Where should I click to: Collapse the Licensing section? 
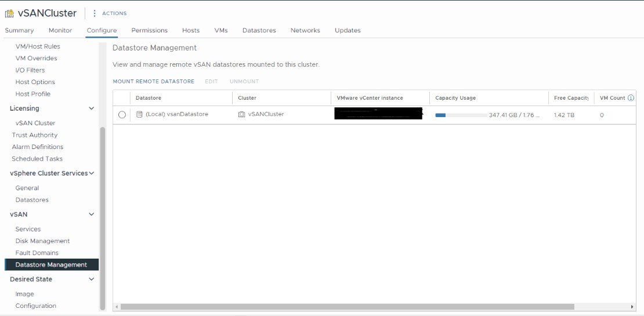[91, 108]
